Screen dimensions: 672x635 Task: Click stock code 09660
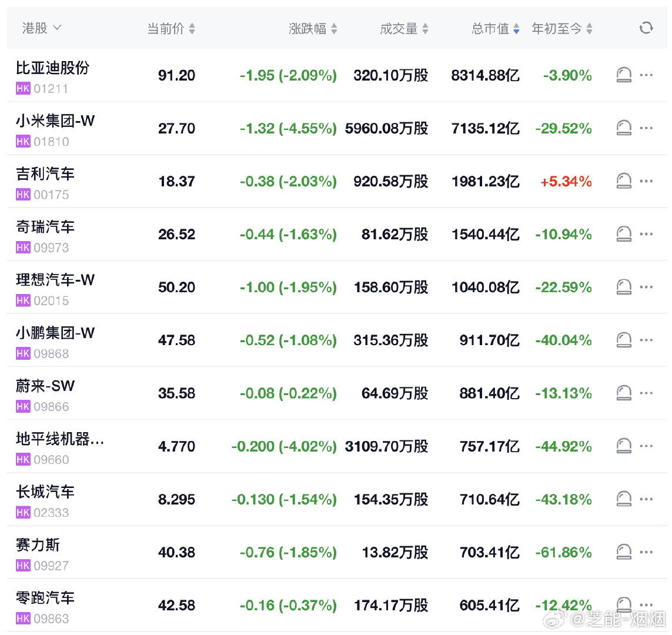click(x=51, y=459)
